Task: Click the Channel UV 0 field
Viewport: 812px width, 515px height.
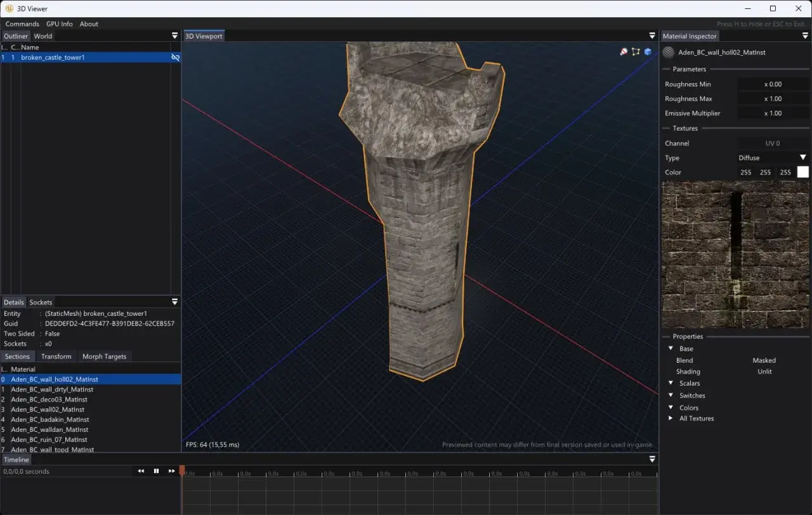Action: pos(773,143)
